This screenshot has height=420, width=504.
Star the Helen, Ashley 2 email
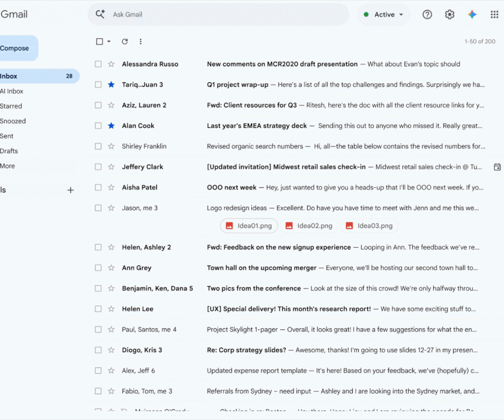pos(111,247)
